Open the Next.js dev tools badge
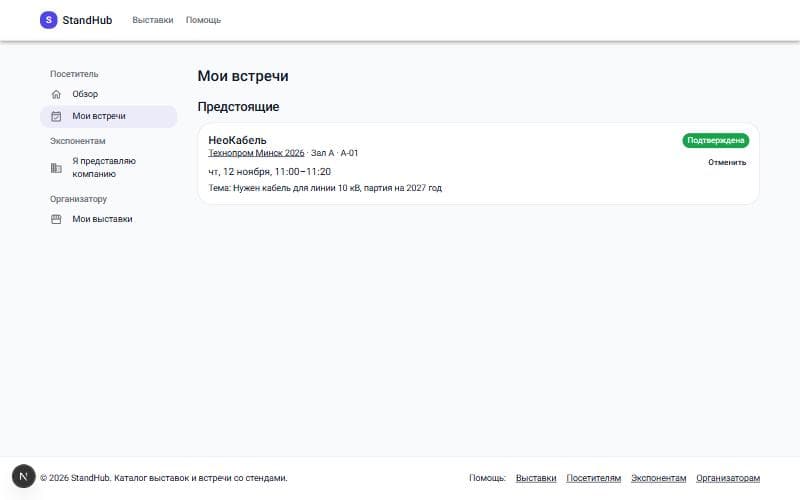Viewport: 800px width, 500px height. [x=23, y=477]
